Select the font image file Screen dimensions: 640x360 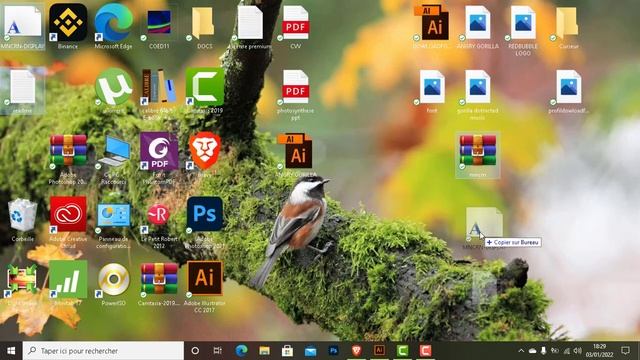click(432, 91)
